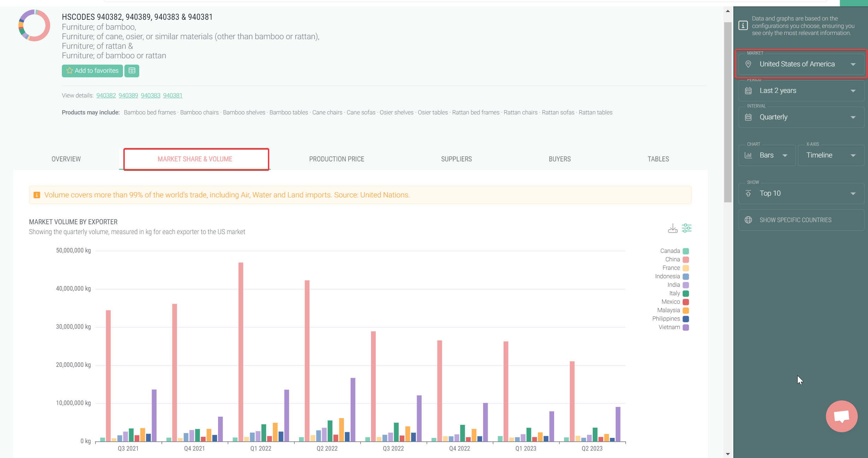
Task: Open the Chart type dropdown Bars
Action: [767, 155]
